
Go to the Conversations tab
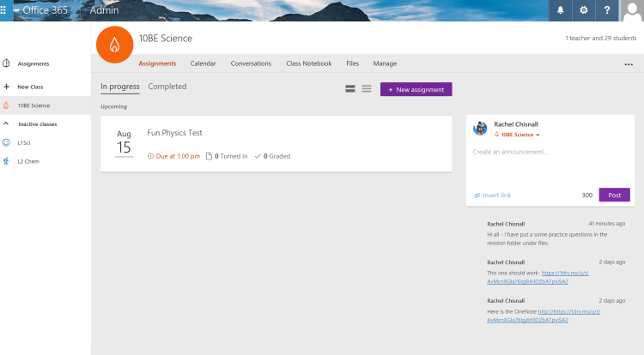[x=251, y=63]
